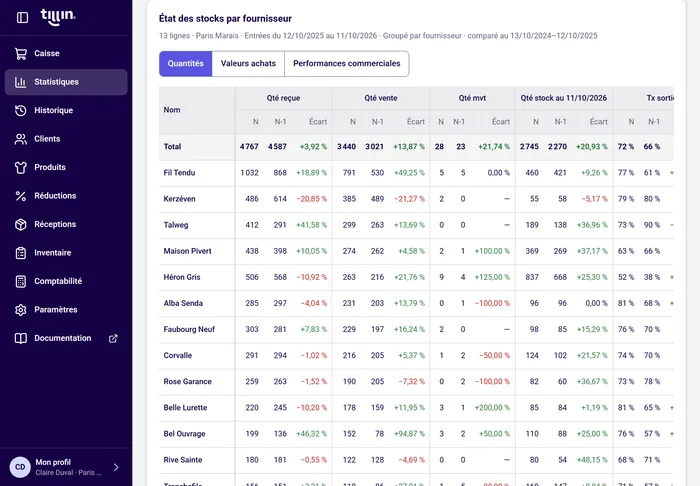This screenshot has height=486, width=700.
Task: Click the Documentation external link icon
Action: pyautogui.click(x=113, y=338)
